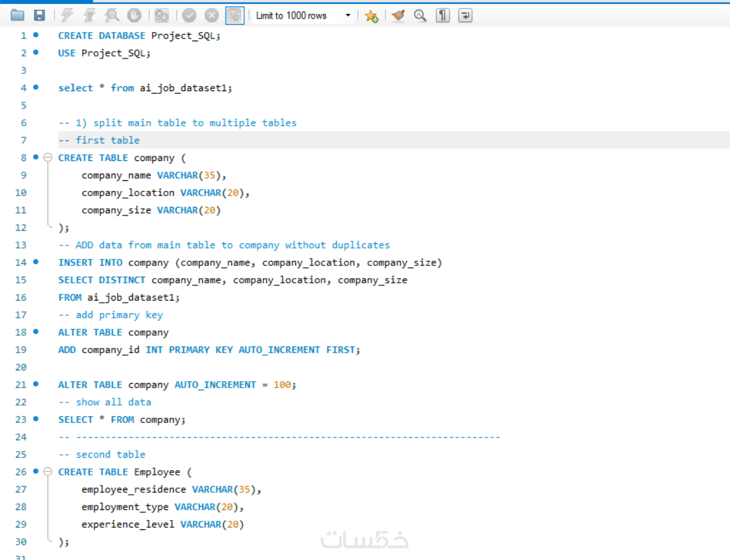This screenshot has height=560, width=730.
Task: Open the find panel (magnifier icon)
Action: [x=421, y=15]
